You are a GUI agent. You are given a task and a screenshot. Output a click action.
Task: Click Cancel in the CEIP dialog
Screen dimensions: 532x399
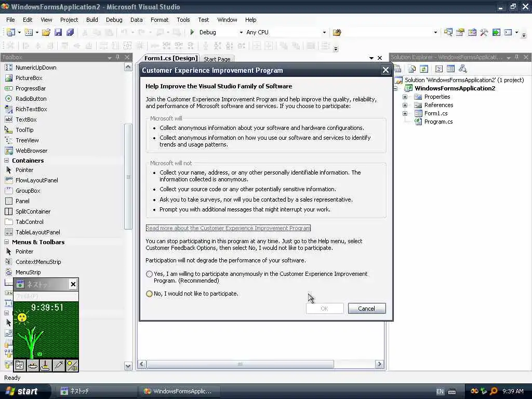(x=367, y=309)
